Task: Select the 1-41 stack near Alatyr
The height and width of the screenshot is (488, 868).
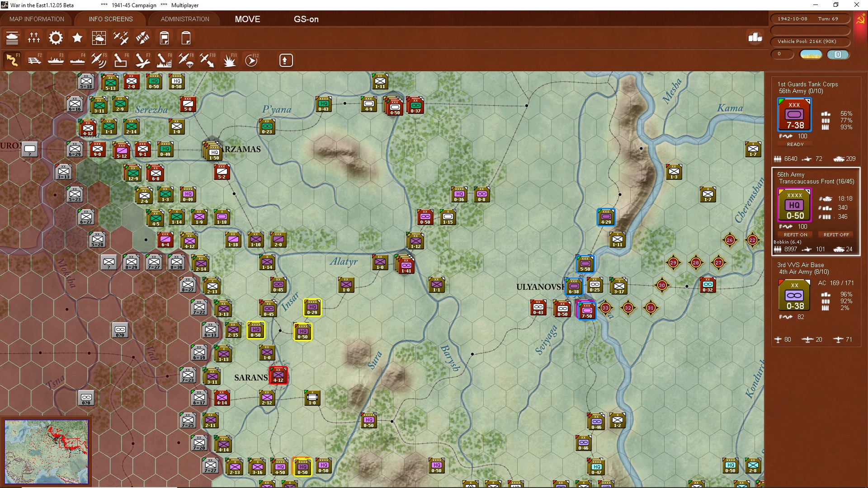Action: (x=406, y=265)
